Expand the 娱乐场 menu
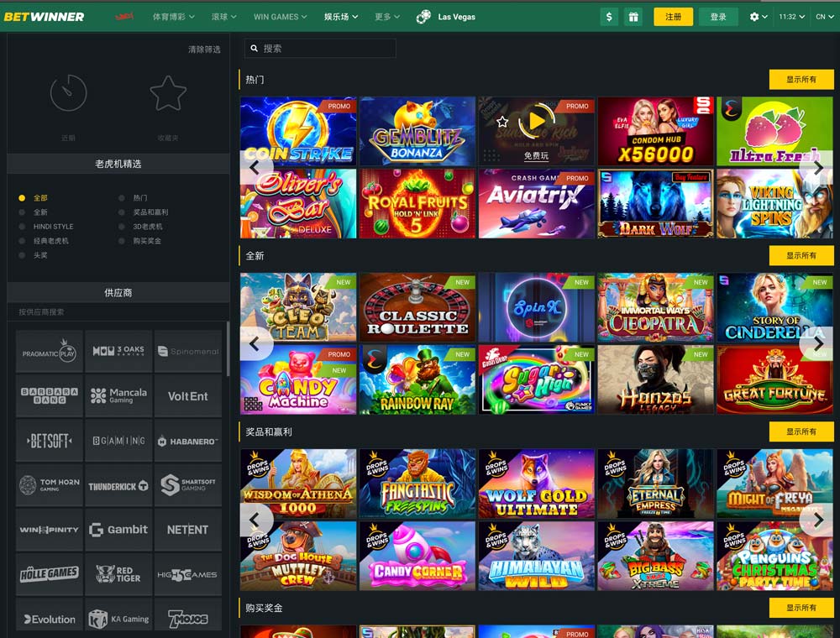Image resolution: width=840 pixels, height=638 pixels. pyautogui.click(x=341, y=17)
